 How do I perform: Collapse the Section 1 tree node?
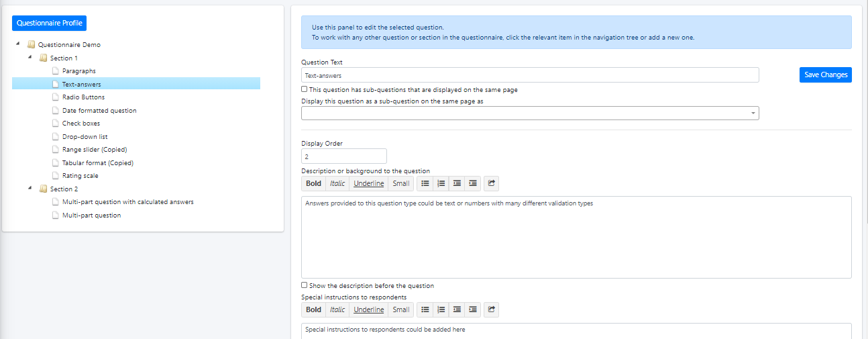[30, 58]
